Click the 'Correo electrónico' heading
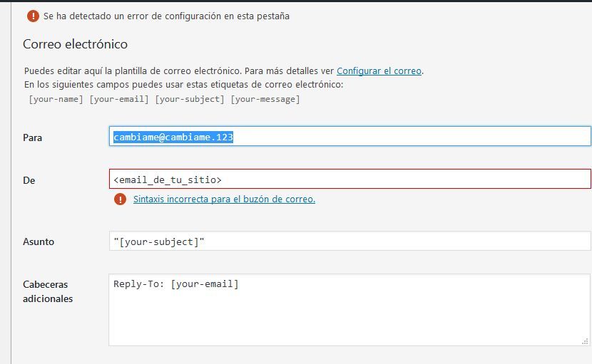The width and height of the screenshot is (592, 364). click(x=75, y=44)
